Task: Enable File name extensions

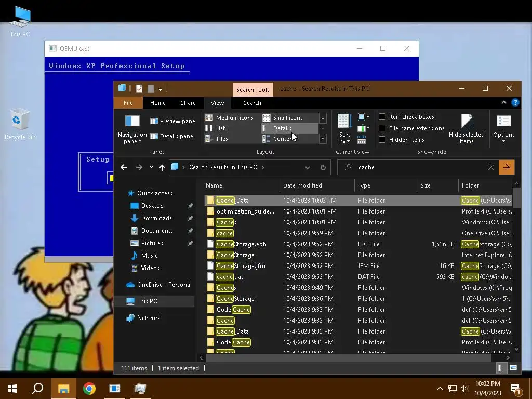Action: point(382,128)
